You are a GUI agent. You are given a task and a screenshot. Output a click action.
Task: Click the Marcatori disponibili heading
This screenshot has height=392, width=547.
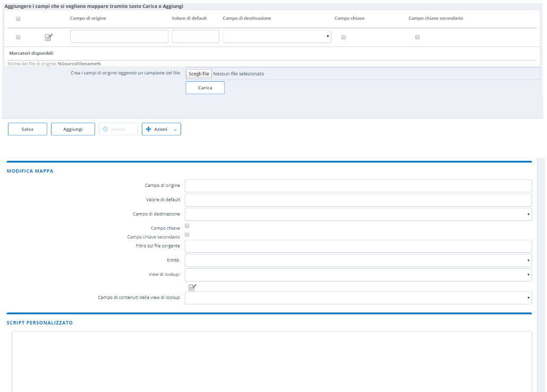tap(31, 53)
